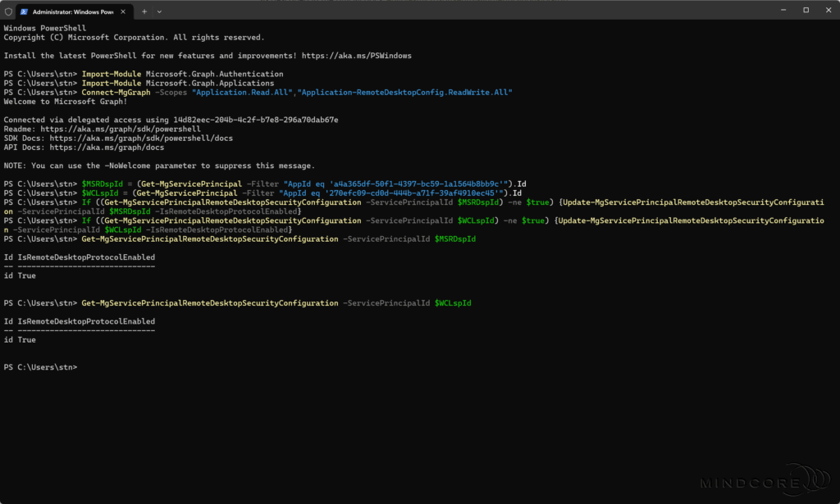Click the Copyright Microsoft Corporation line
Image resolution: width=840 pixels, height=504 pixels.
(134, 38)
